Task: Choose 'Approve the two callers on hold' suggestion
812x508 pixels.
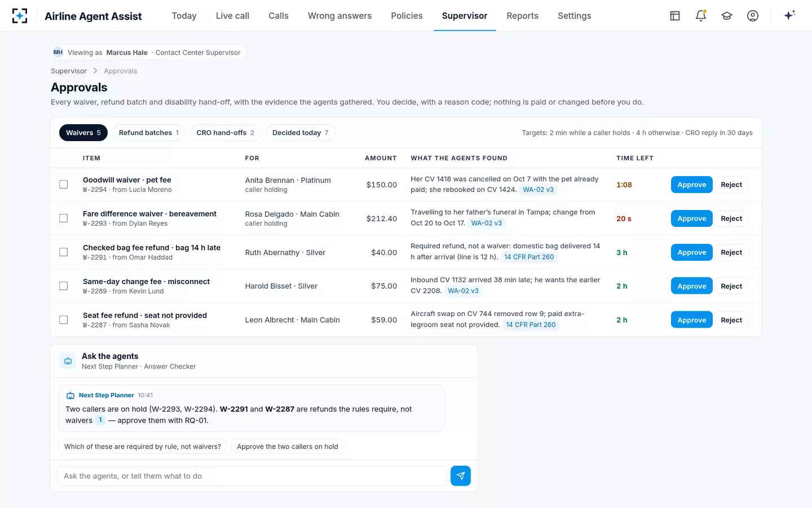Action: pos(288,446)
